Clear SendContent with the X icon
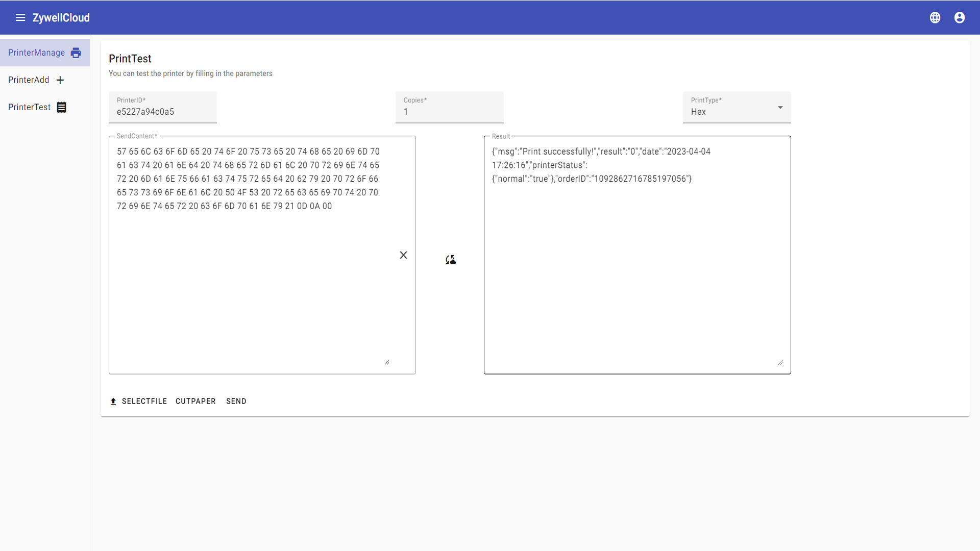Image resolution: width=980 pixels, height=551 pixels. pos(403,255)
